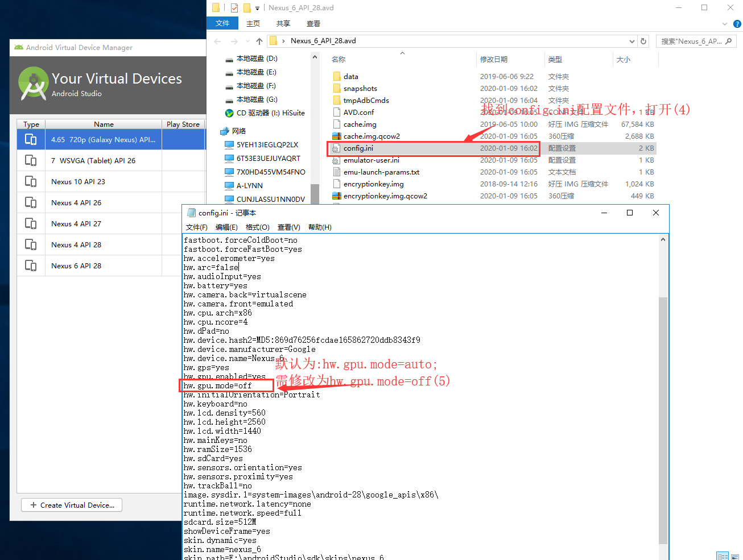Open the quick access toolbar customize dropdown
Screen dimensions: 743x560
[x=257, y=8]
